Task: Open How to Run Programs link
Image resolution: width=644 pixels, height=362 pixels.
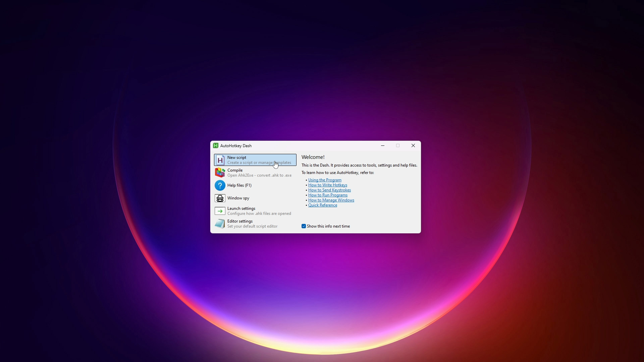Action: pyautogui.click(x=328, y=195)
